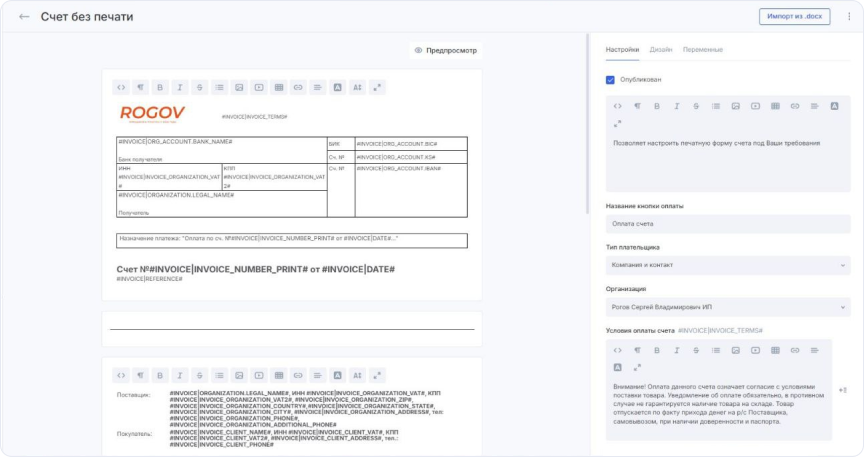Apply italic in the Условия оплаты счета editor
864x457 pixels.
click(x=677, y=350)
